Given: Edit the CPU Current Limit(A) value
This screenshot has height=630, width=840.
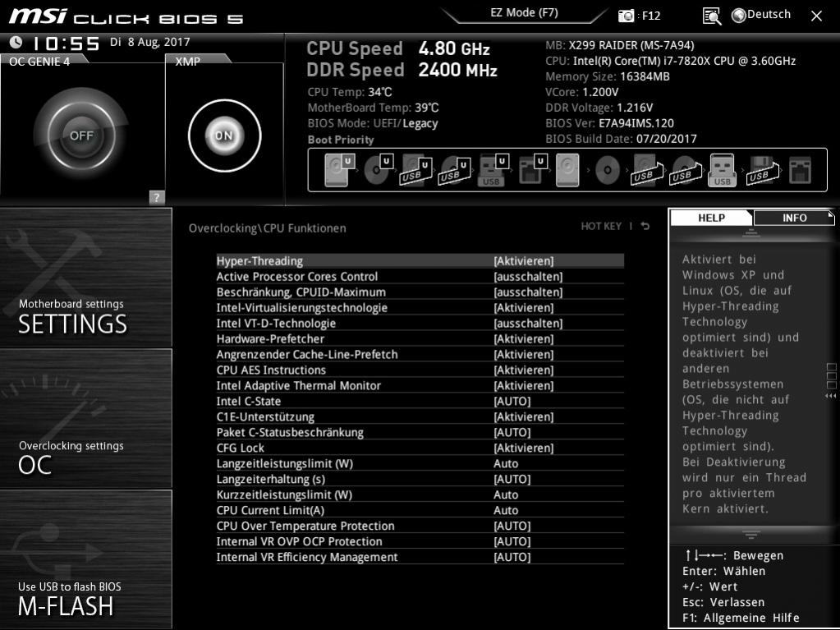Looking at the screenshot, I should click(x=420, y=509).
